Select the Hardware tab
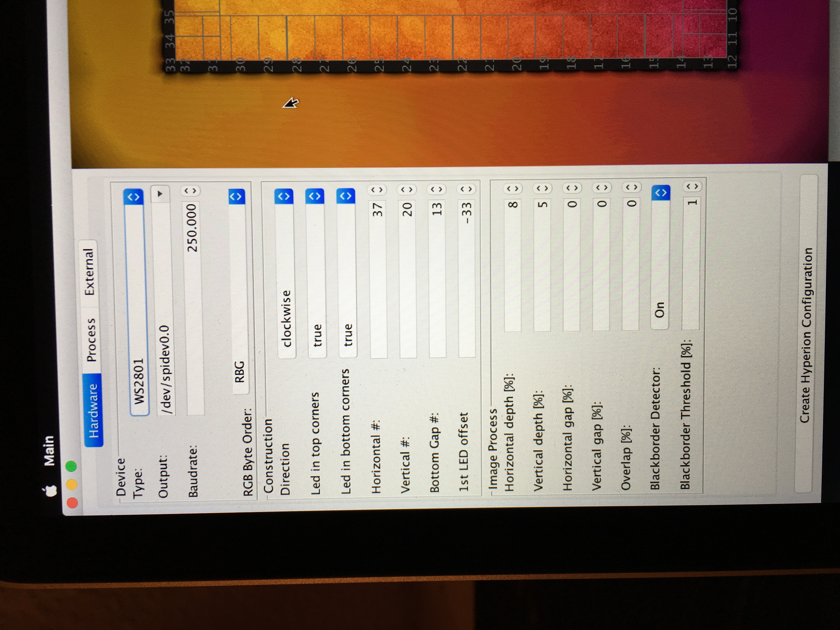 coord(93,410)
